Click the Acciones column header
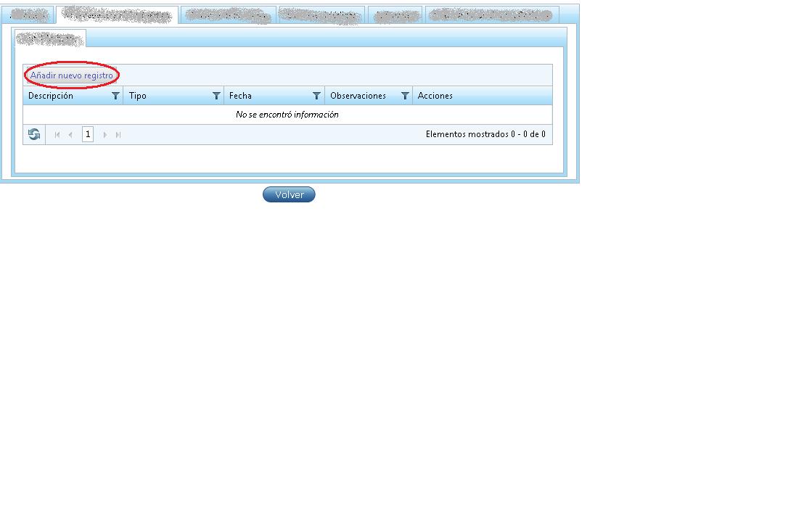Image resolution: width=812 pixels, height=531 pixels. point(435,96)
